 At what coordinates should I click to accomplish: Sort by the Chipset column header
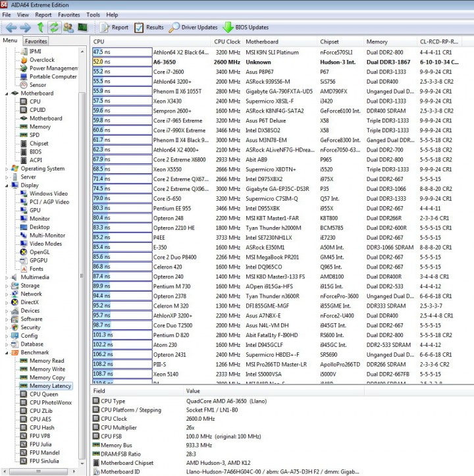click(340, 41)
